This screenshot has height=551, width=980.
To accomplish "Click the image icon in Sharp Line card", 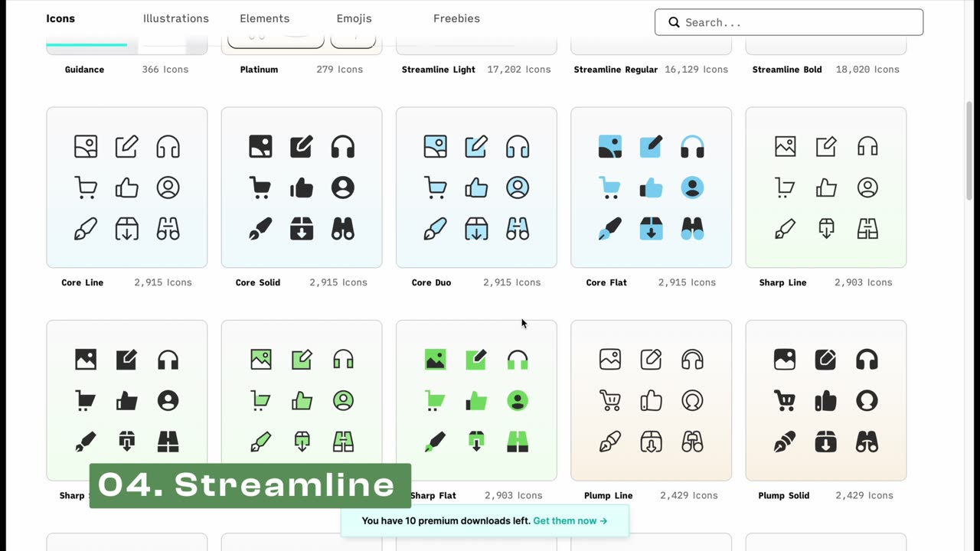I will tap(785, 146).
